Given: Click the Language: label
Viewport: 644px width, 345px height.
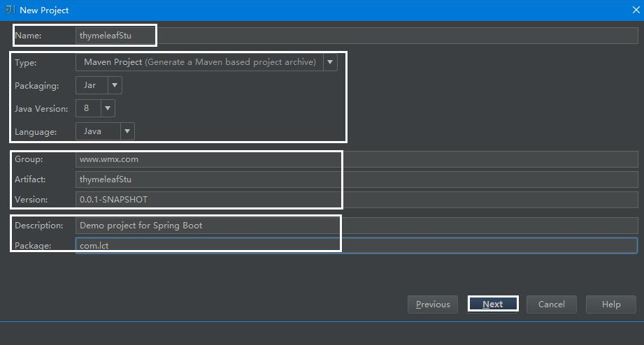Looking at the screenshot, I should [x=36, y=132].
